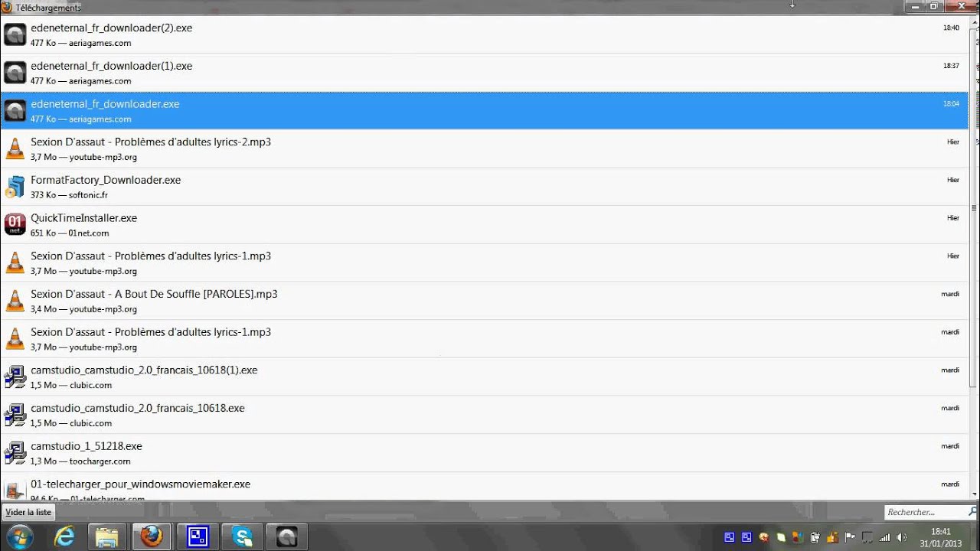Click the 18:37 download timestamp

click(951, 66)
